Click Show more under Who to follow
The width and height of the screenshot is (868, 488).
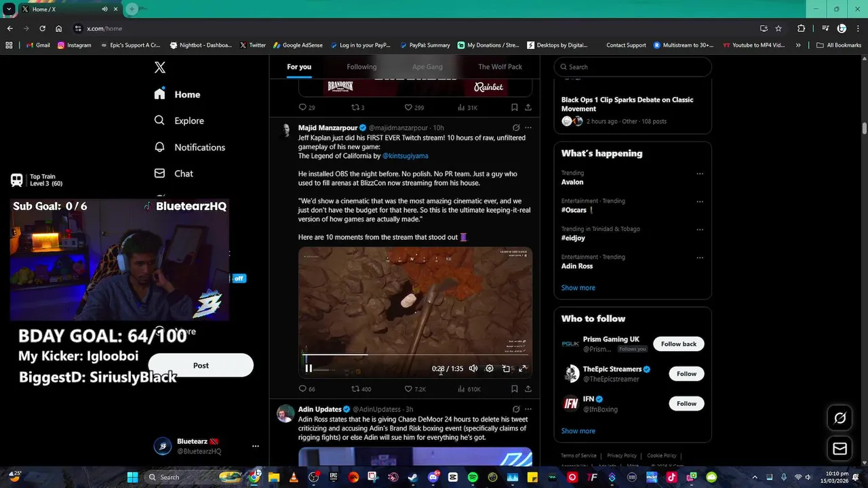(578, 431)
